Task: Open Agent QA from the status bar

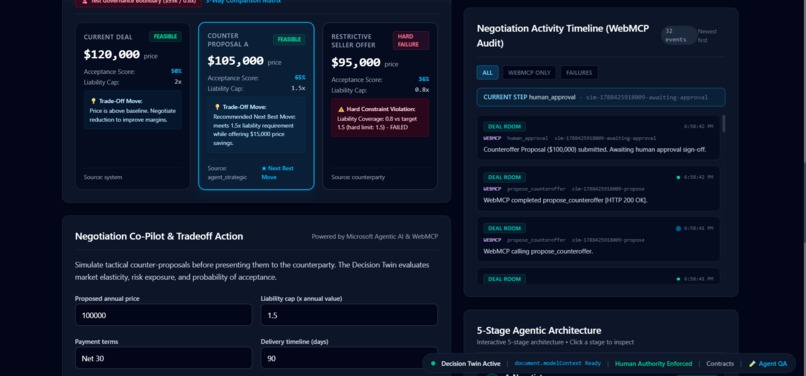Action: 768,364
